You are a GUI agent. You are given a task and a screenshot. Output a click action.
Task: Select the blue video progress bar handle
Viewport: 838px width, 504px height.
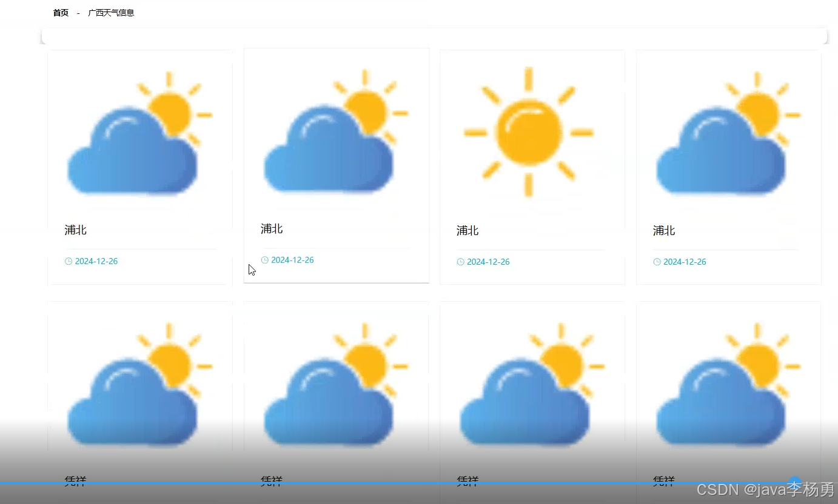click(794, 483)
